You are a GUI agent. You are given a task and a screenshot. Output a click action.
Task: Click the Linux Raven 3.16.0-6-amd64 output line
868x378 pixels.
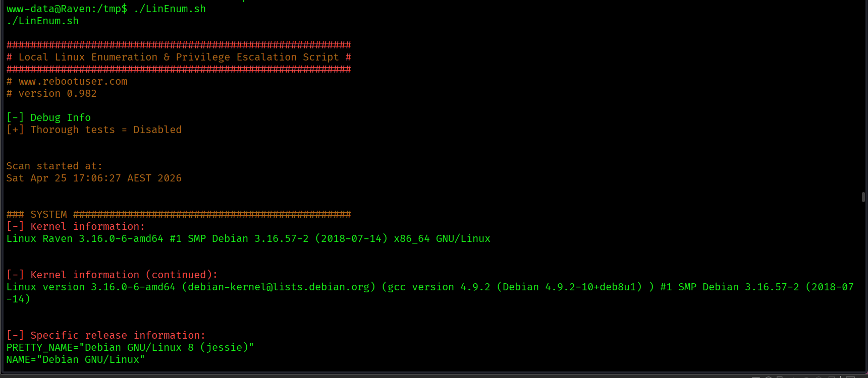pyautogui.click(x=248, y=239)
